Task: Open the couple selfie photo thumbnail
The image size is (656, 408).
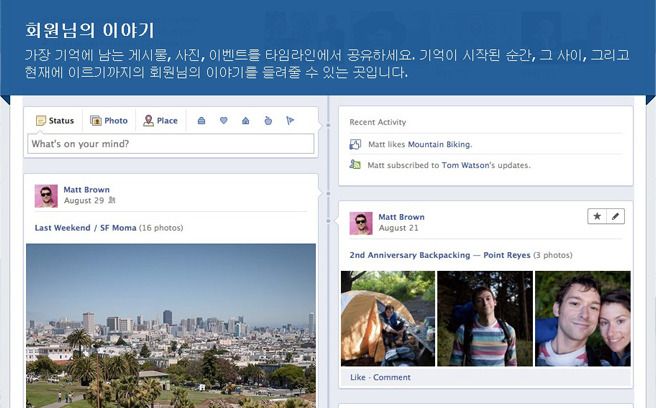Action: pyautogui.click(x=583, y=318)
